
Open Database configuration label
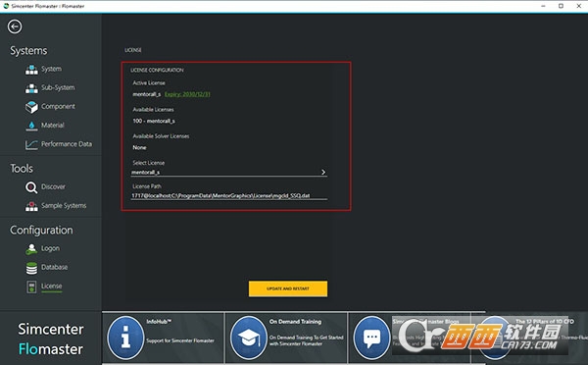pyautogui.click(x=54, y=267)
